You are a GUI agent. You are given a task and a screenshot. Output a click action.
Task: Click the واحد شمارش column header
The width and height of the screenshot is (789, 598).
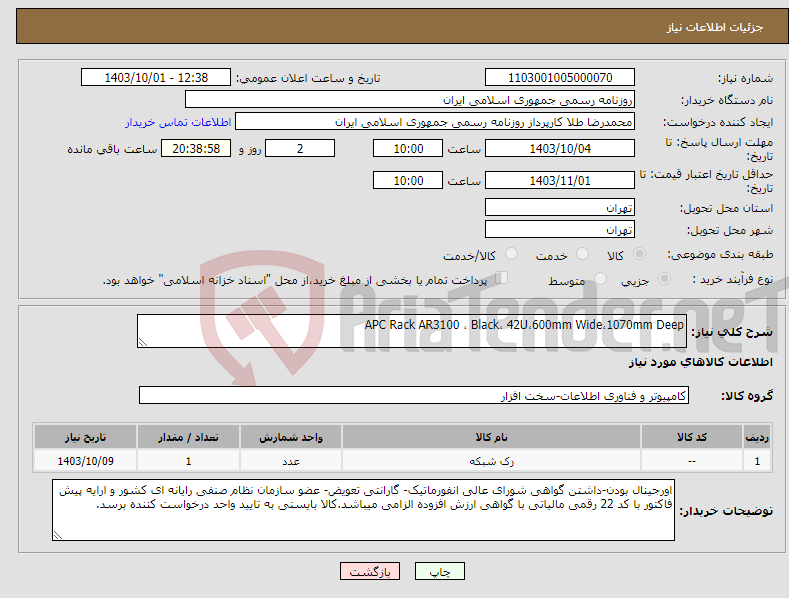click(291, 437)
